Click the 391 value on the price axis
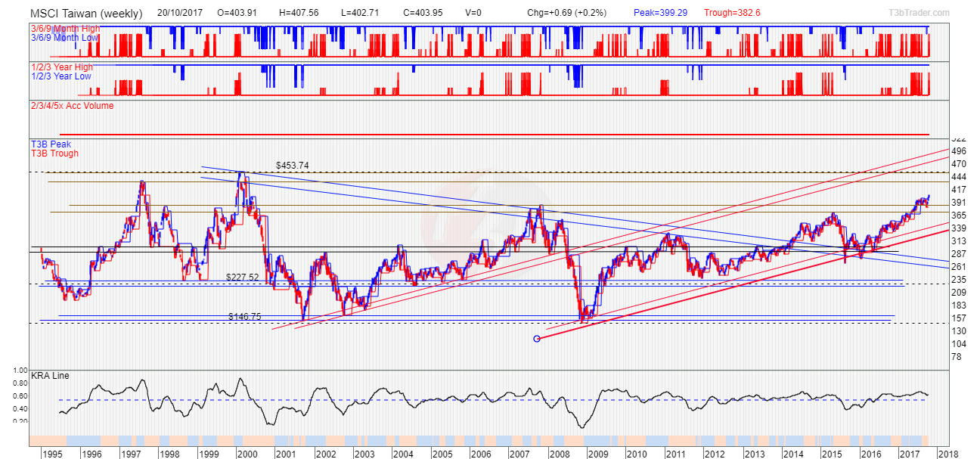The height and width of the screenshot is (459, 980). pyautogui.click(x=957, y=203)
